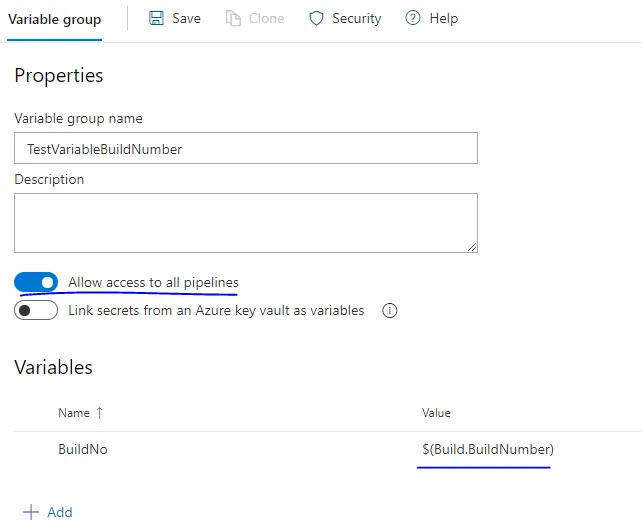
Task: Click the Variable group name input field
Action: [245, 148]
